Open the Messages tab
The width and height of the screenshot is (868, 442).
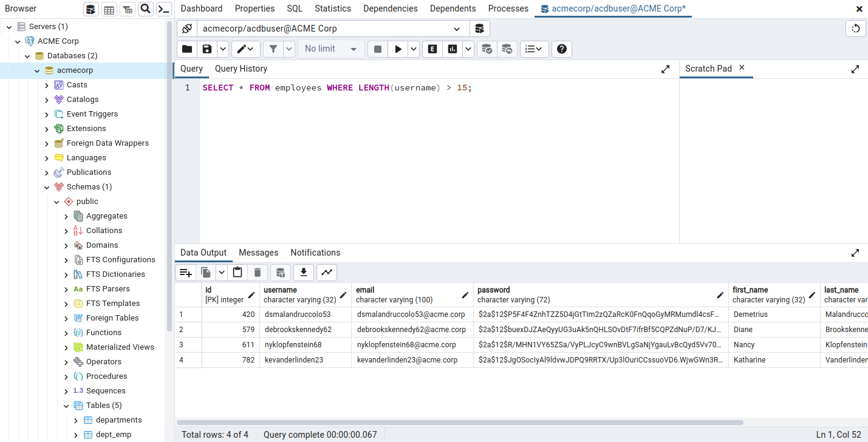258,253
